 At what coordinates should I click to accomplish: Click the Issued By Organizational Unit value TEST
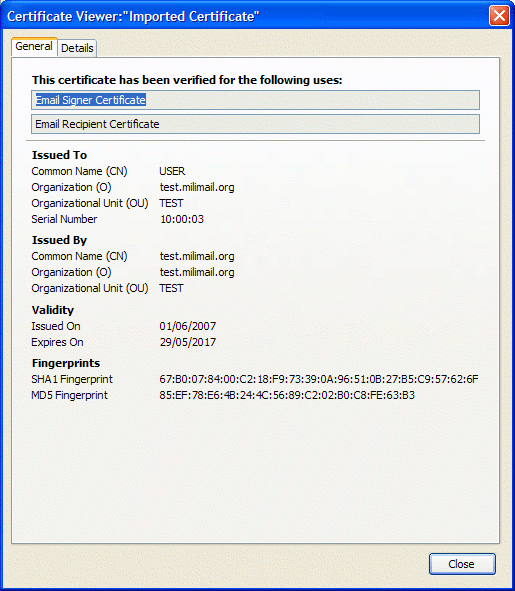(171, 288)
